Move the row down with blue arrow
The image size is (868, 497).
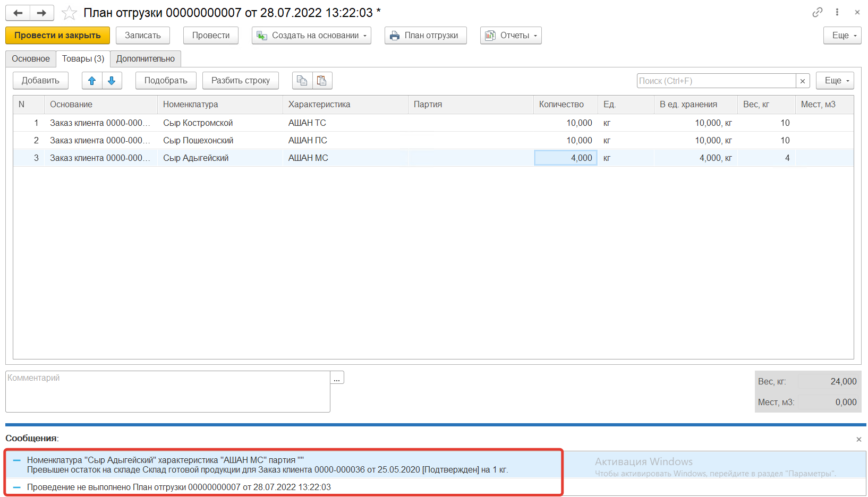click(x=112, y=81)
